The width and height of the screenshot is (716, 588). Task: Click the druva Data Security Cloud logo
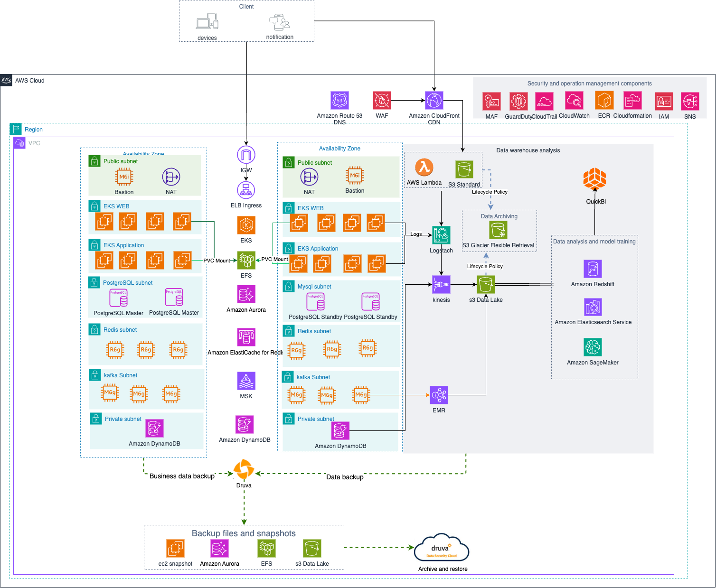click(442, 548)
